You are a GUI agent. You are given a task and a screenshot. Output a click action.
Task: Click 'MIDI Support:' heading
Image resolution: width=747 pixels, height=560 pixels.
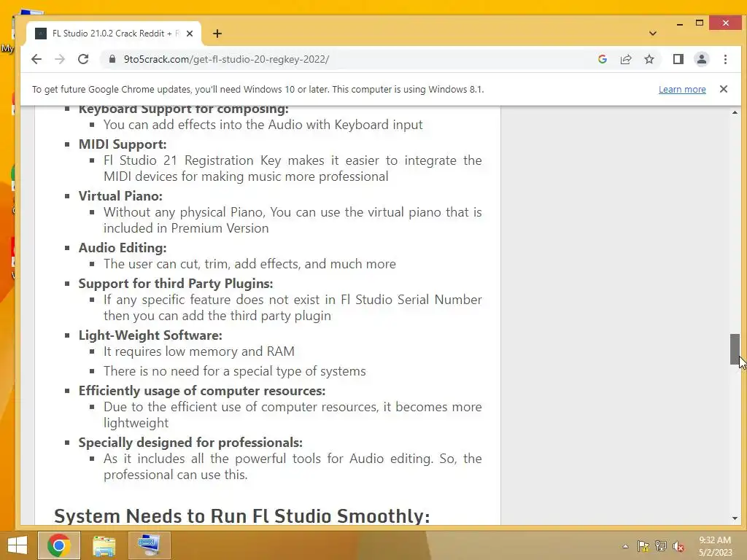tap(123, 144)
